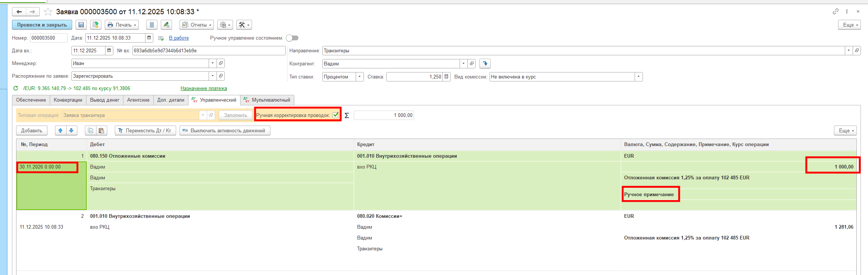Image resolution: width=868 pixels, height=275 pixels.
Task: Switch to the Конвертации tab
Action: [x=68, y=100]
